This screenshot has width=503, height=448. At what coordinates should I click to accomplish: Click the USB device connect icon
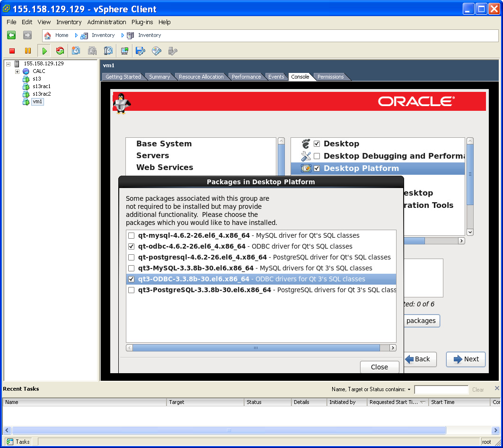pos(173,51)
